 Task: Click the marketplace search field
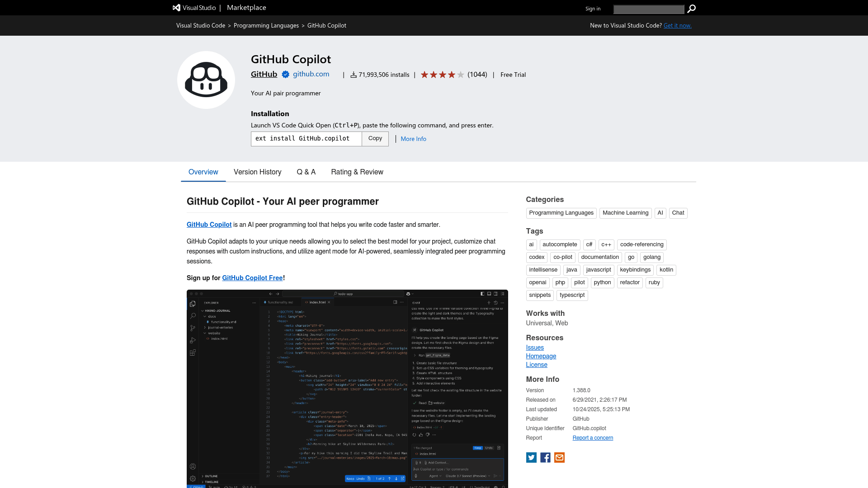pos(649,9)
